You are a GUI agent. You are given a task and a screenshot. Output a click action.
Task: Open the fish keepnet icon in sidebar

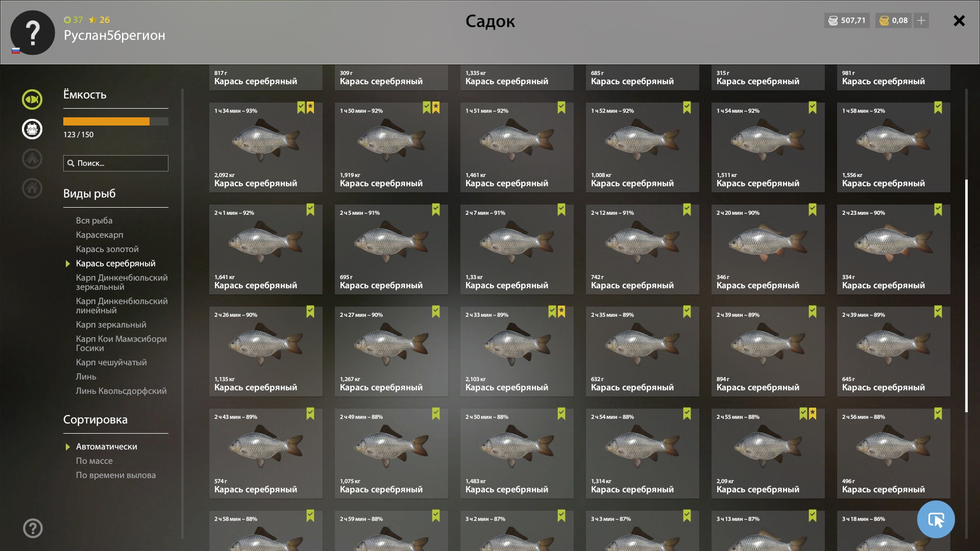point(32,99)
